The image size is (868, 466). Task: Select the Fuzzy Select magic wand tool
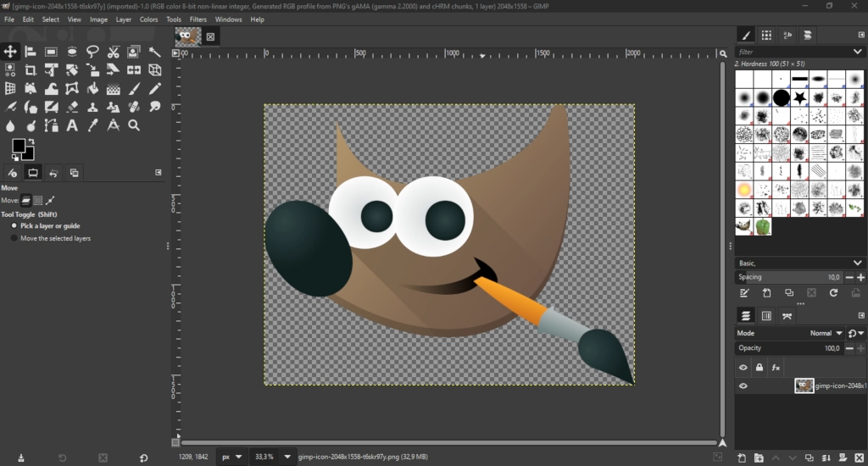[x=154, y=52]
